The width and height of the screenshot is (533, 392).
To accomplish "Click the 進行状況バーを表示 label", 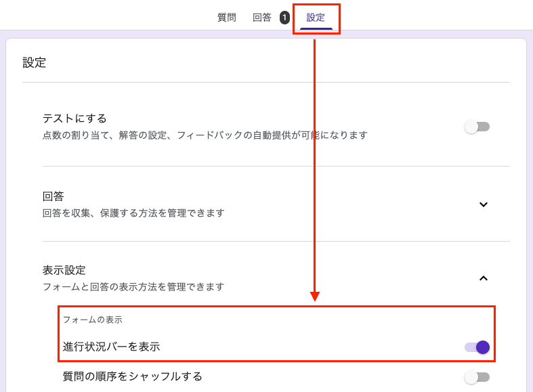I will pyautogui.click(x=111, y=347).
